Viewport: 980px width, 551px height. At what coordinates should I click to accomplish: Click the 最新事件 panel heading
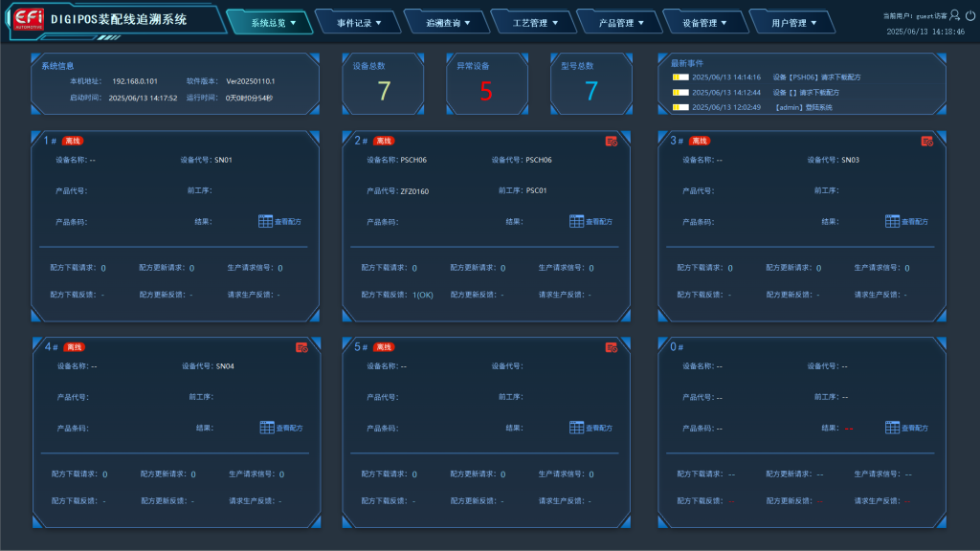687,63
